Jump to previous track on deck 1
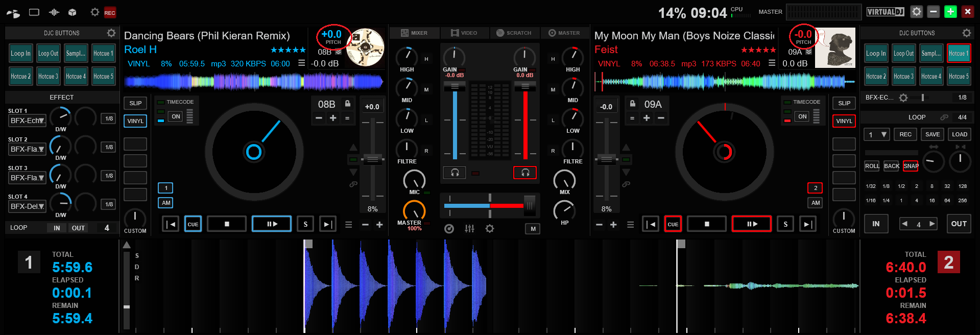Image resolution: width=980 pixels, height=335 pixels. click(171, 224)
